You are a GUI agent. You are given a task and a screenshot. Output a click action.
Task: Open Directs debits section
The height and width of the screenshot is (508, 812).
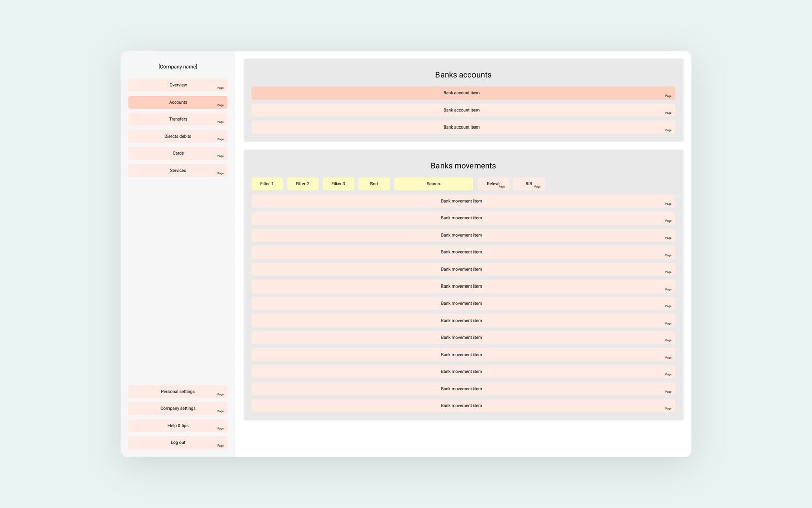[x=178, y=136]
